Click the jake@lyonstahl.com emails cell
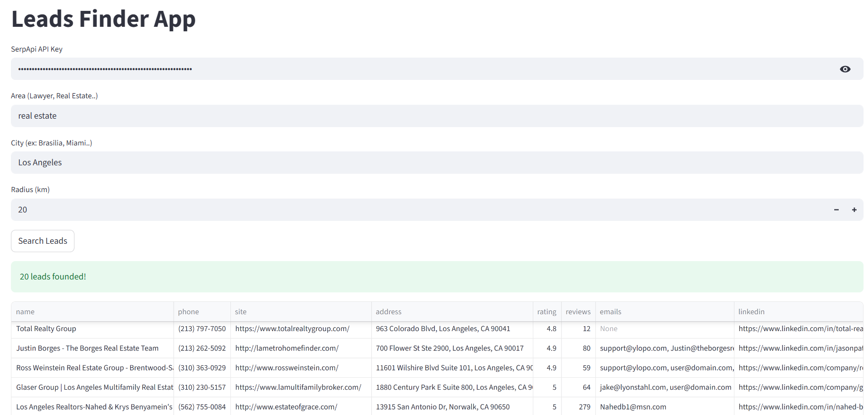The width and height of the screenshot is (868, 415). point(664,387)
